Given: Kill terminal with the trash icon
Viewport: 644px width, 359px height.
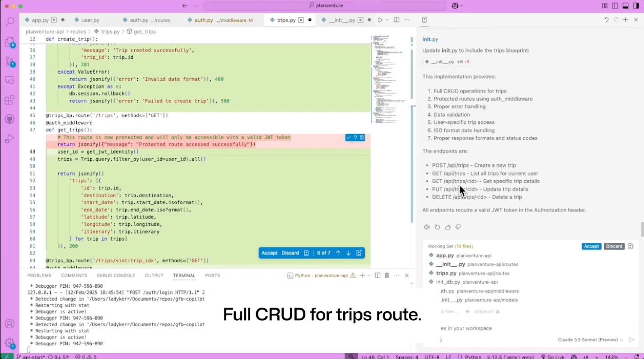Looking at the screenshot, I should coord(387,275).
